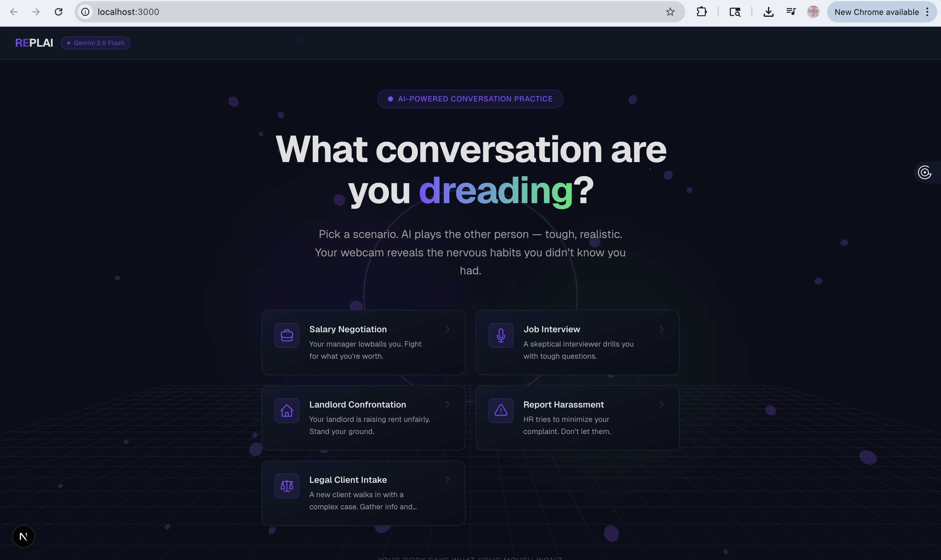Open Landlord Confrontation via its chevron
The image size is (941, 560).
447,404
